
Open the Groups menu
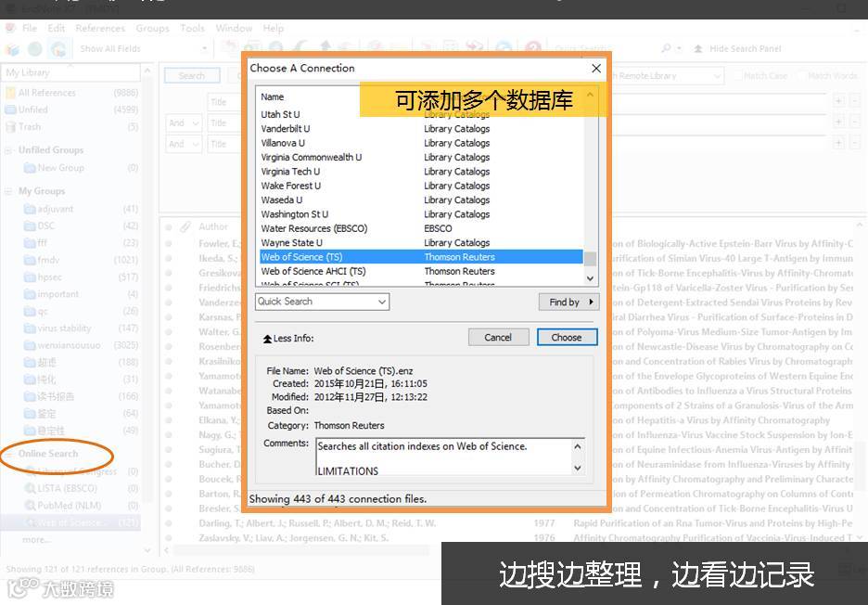pyautogui.click(x=152, y=28)
